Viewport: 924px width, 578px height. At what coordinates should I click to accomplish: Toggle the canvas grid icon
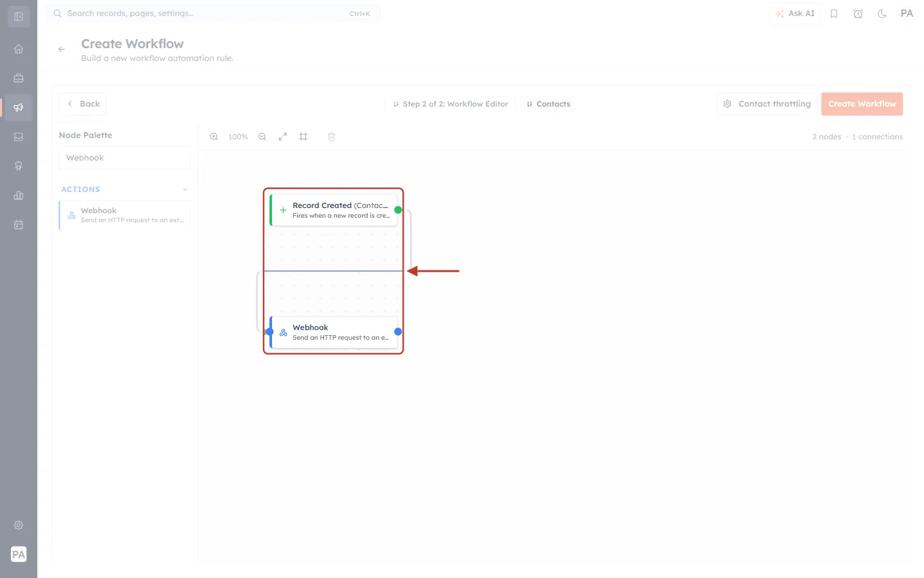pyautogui.click(x=304, y=137)
